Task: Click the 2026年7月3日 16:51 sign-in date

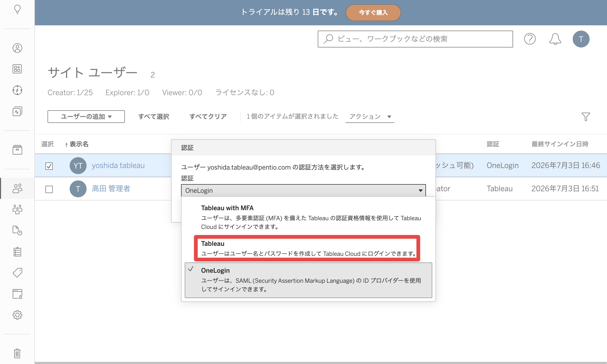Action: (565, 189)
